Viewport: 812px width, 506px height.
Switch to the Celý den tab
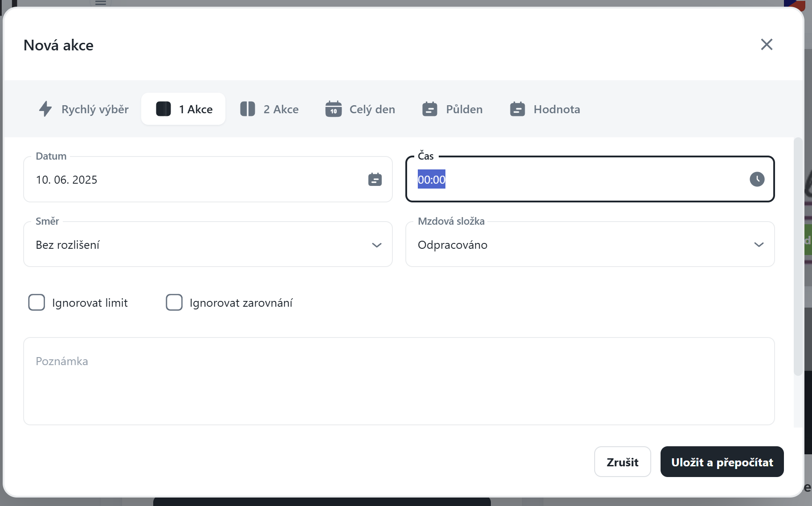pos(360,109)
